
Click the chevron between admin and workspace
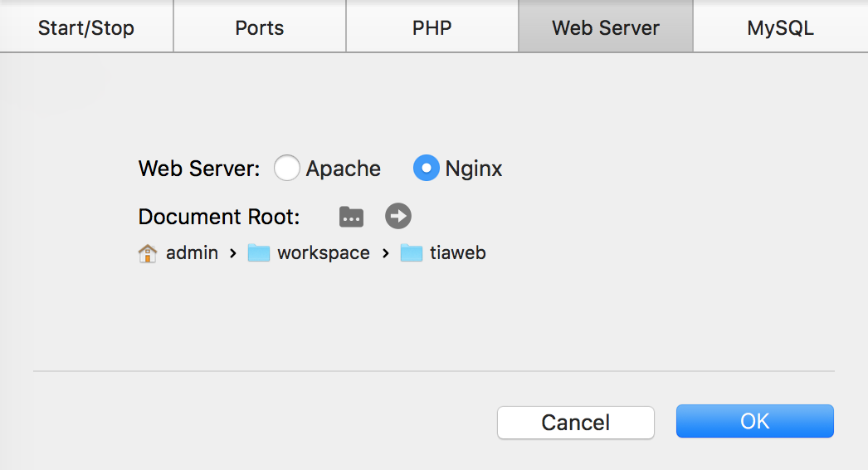[x=233, y=253]
